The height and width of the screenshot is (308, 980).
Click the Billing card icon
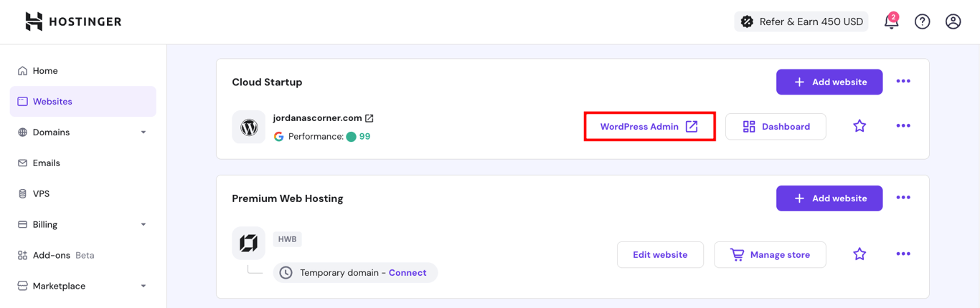tap(23, 225)
